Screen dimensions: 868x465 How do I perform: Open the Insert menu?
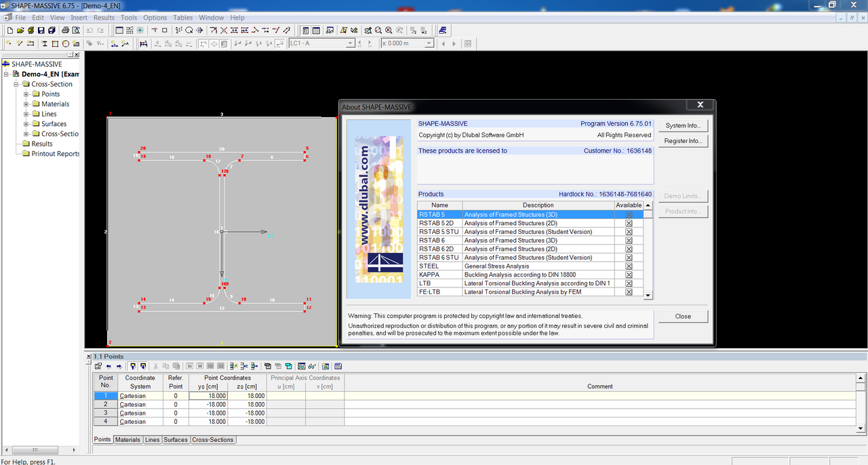tap(79, 18)
